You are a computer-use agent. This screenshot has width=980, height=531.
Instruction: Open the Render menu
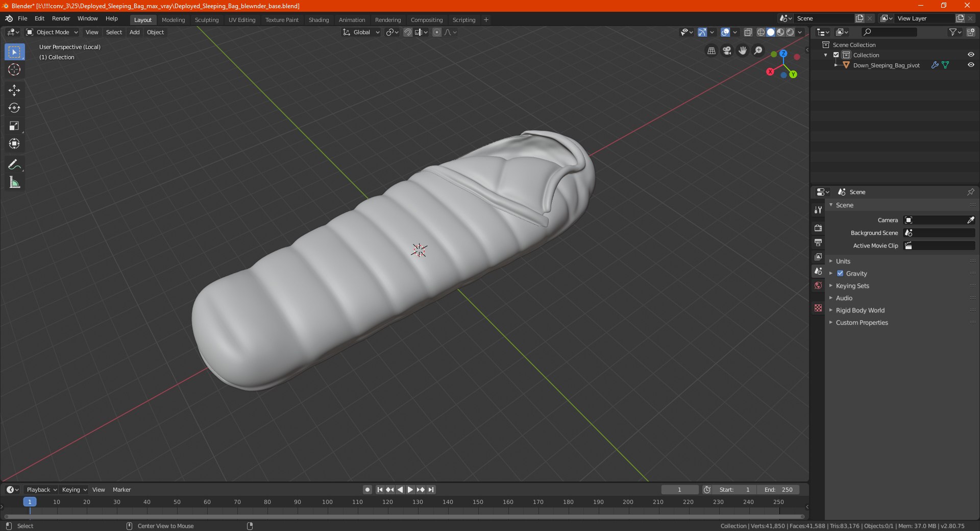(x=61, y=18)
